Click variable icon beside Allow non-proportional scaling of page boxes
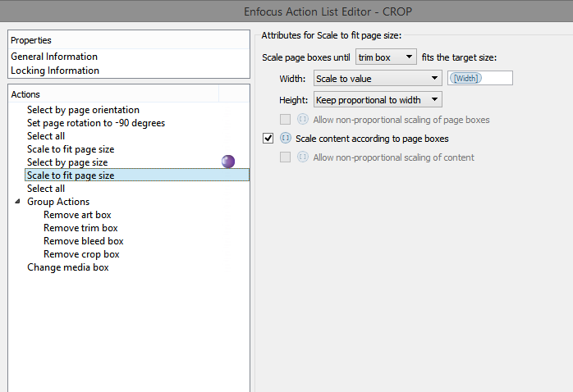 (x=303, y=119)
